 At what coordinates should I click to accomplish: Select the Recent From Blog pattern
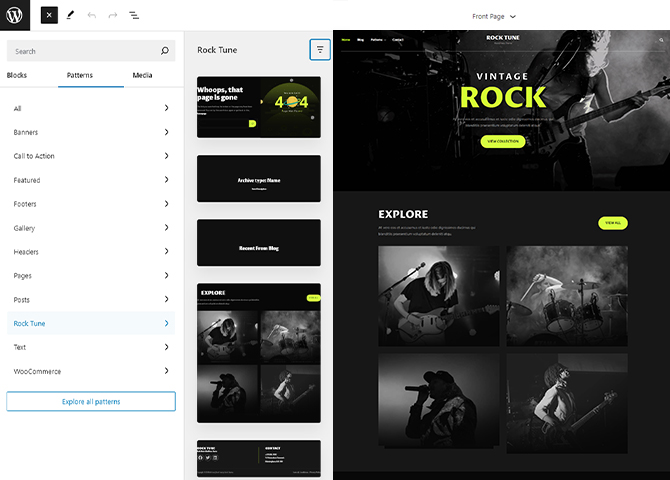[259, 243]
